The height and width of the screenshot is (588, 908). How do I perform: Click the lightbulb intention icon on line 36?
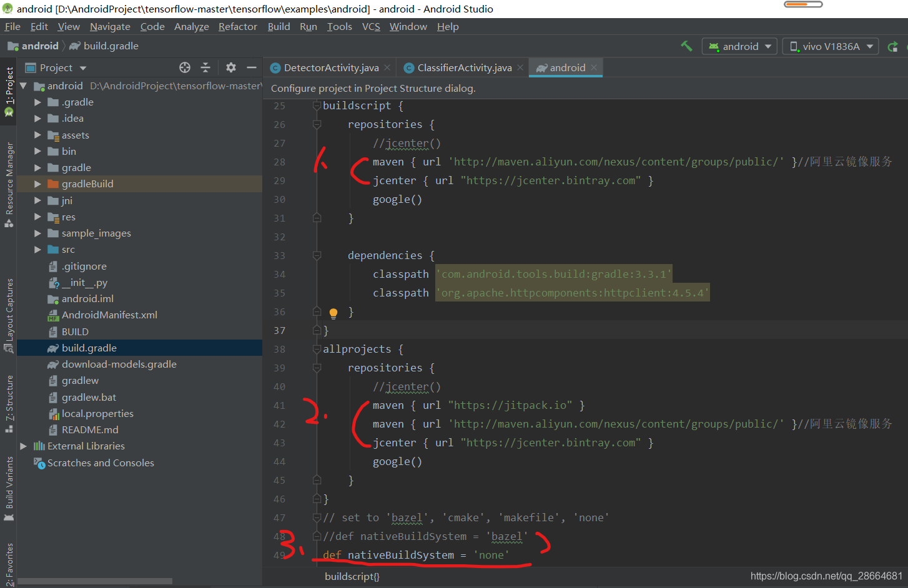point(333,313)
